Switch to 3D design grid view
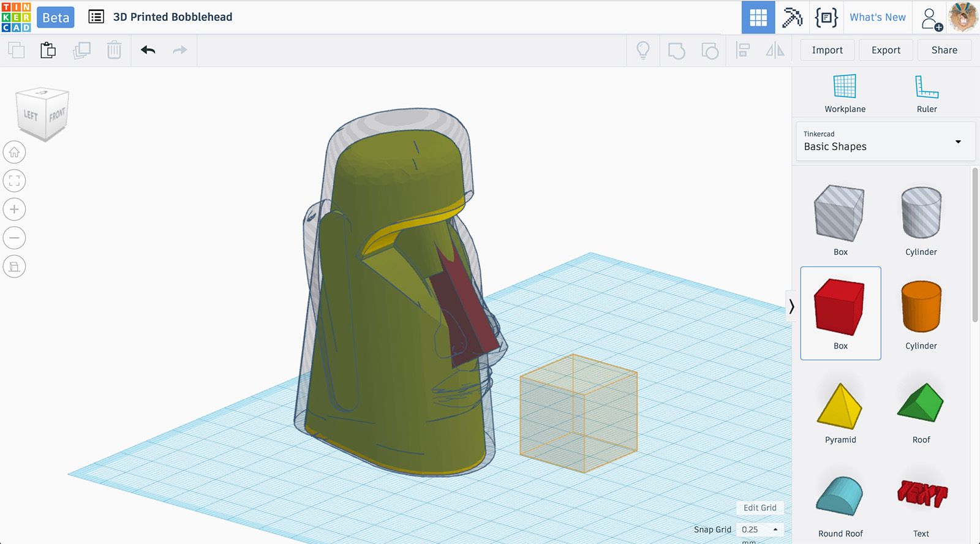The height and width of the screenshot is (544, 980). pos(758,17)
